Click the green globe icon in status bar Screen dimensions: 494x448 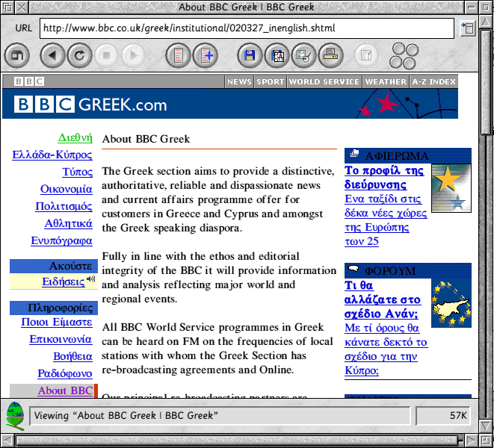15,416
